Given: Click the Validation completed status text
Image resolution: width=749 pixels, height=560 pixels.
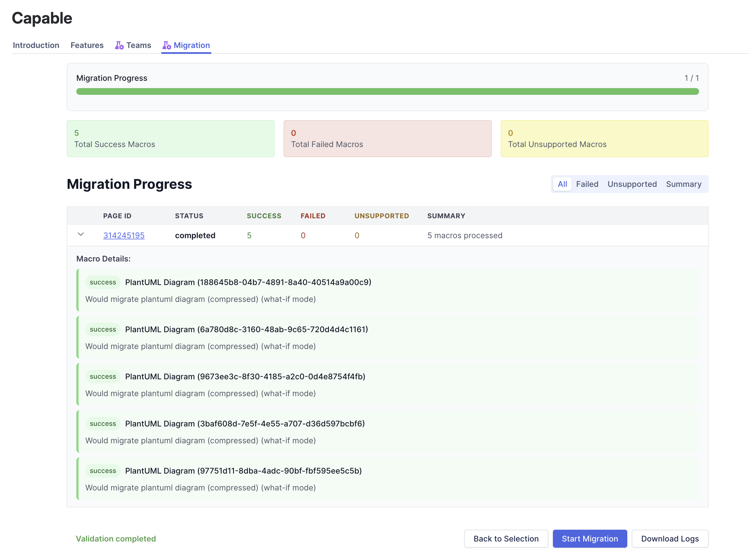Looking at the screenshot, I should [x=116, y=538].
